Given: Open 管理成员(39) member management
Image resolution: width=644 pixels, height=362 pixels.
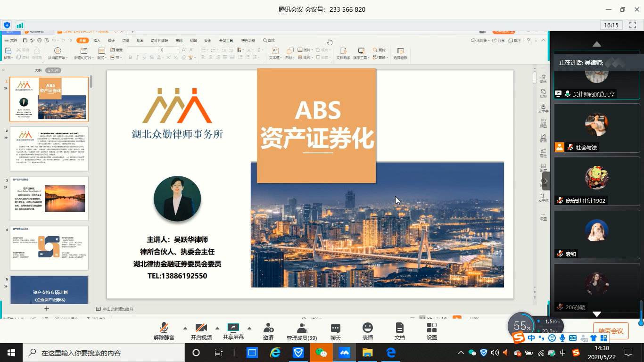Looking at the screenshot, I should (x=302, y=328).
